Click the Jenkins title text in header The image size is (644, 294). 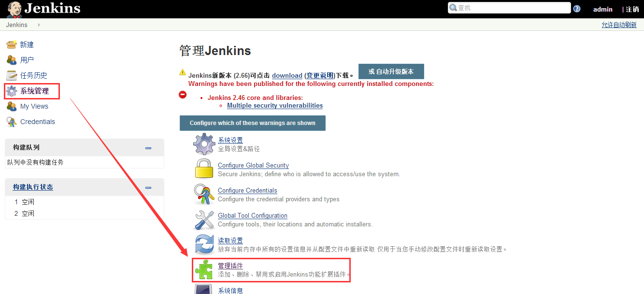(x=52, y=8)
